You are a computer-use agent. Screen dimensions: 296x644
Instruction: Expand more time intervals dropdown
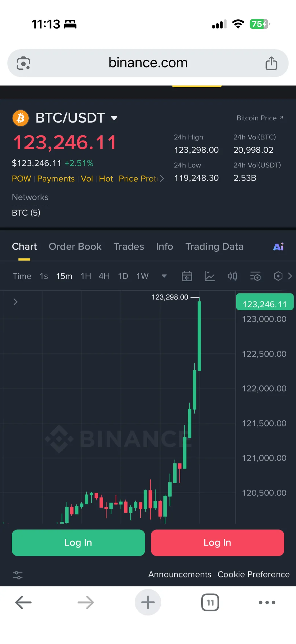pyautogui.click(x=164, y=276)
